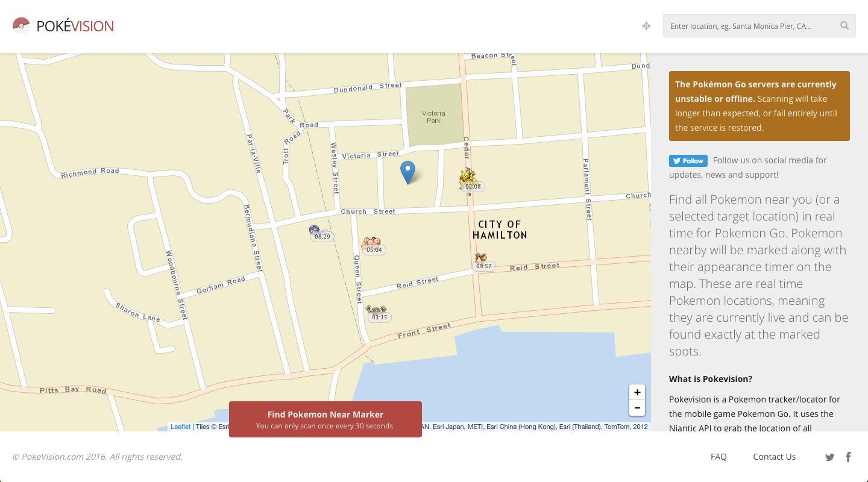The height and width of the screenshot is (482, 868).
Task: Click the Parliament Street label
Action: click(587, 189)
